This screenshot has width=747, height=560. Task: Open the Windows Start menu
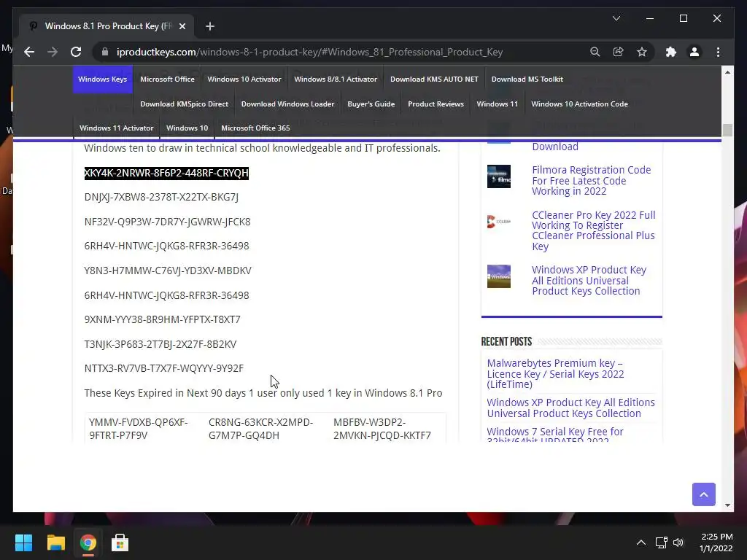[23, 542]
